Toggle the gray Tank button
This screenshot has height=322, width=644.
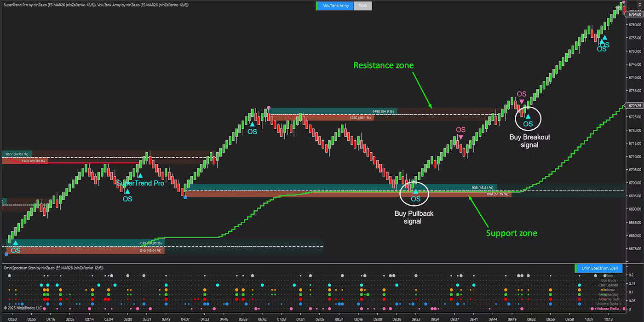pos(363,6)
